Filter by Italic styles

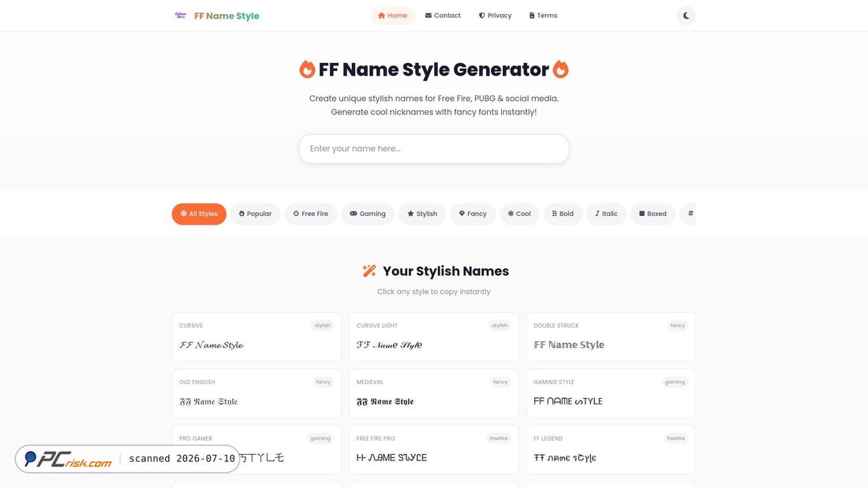click(x=606, y=214)
